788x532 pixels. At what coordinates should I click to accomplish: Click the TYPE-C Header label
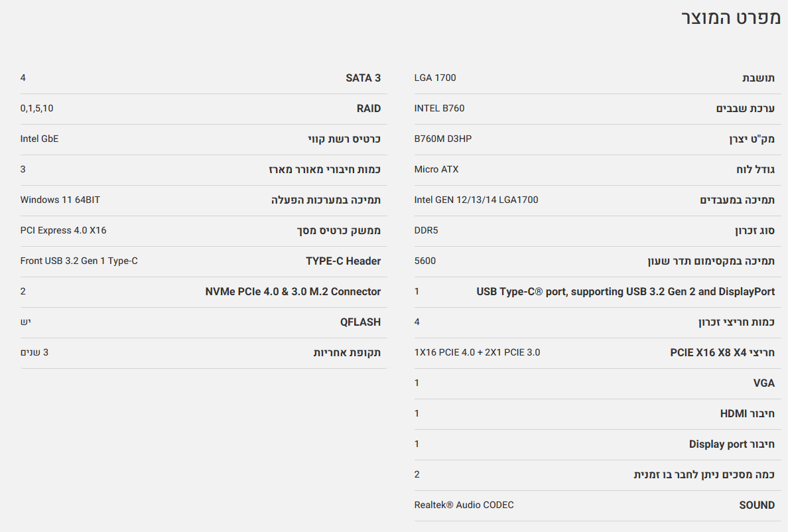[343, 261]
